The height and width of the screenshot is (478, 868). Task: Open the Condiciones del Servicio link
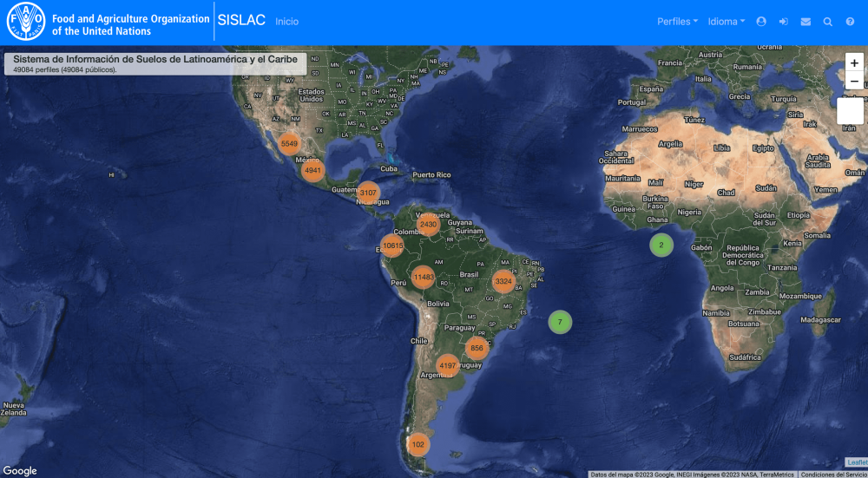832,475
